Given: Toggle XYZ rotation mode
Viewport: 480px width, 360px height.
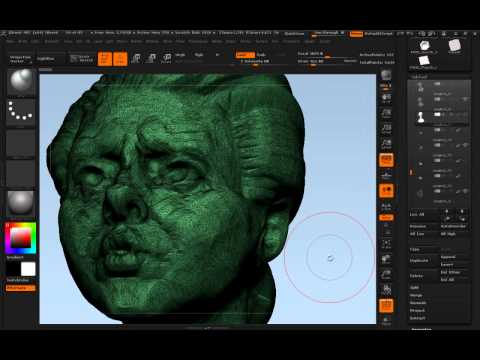Looking at the screenshot, I should [x=386, y=218].
